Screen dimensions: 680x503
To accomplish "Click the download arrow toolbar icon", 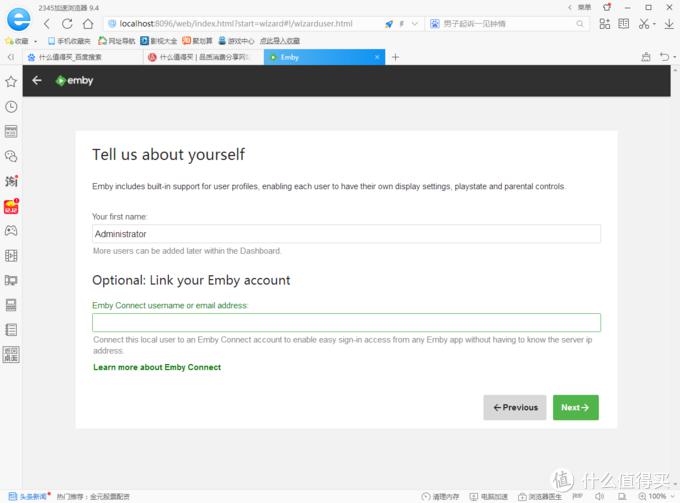I will tap(669, 24).
